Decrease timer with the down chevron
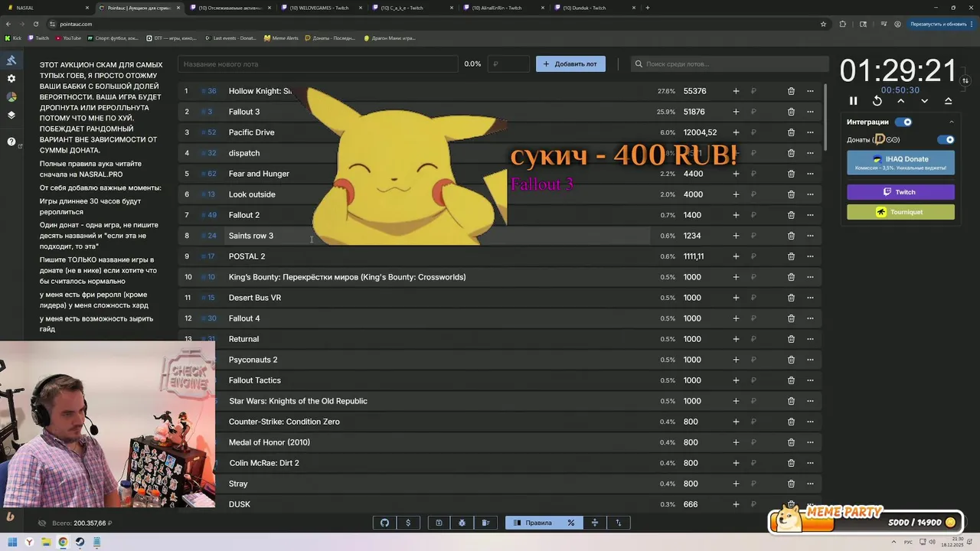The height and width of the screenshot is (551, 980). (x=925, y=101)
